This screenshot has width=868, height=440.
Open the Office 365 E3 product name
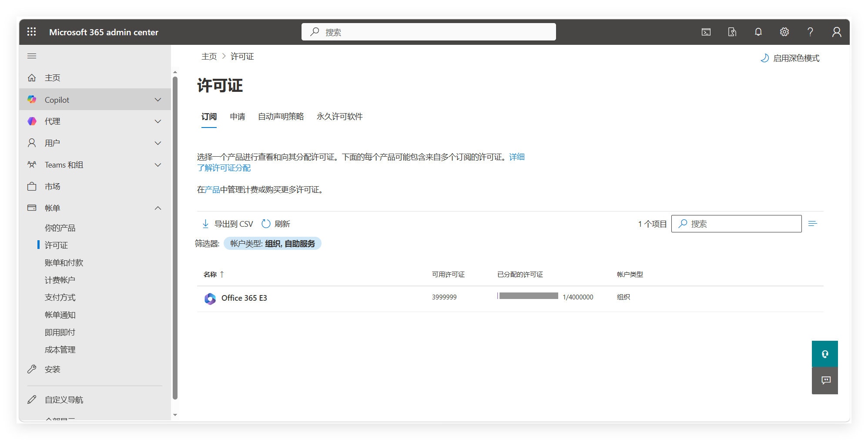[244, 298]
